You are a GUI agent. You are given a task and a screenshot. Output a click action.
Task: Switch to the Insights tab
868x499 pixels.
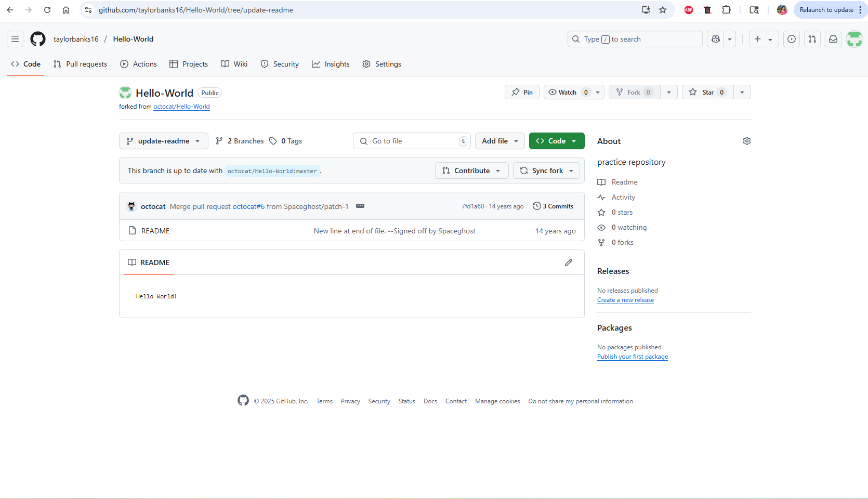coord(331,64)
